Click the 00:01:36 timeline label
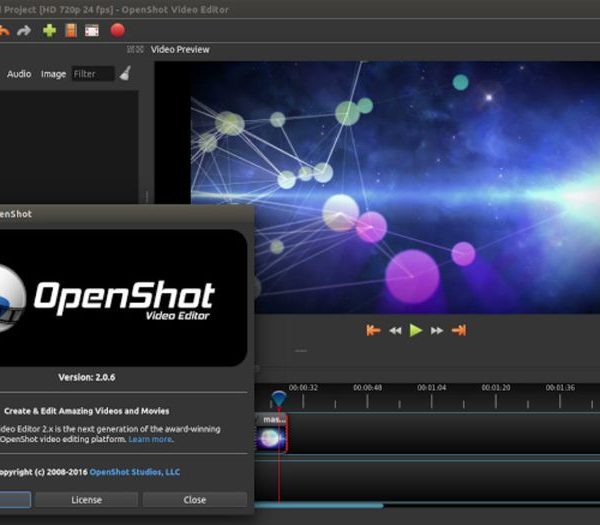This screenshot has width=600, height=525. tap(560, 388)
